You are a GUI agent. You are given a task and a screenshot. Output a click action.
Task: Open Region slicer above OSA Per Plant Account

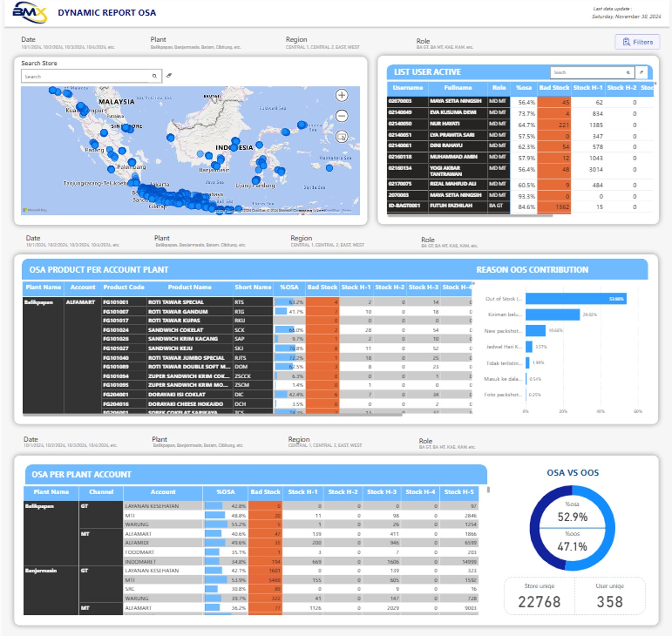tap(325, 442)
